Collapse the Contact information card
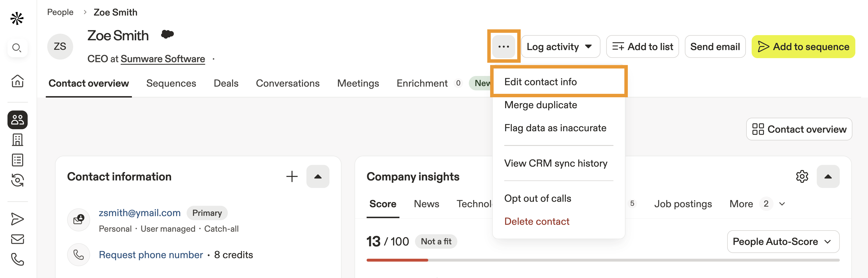The width and height of the screenshot is (868, 278). [x=318, y=176]
